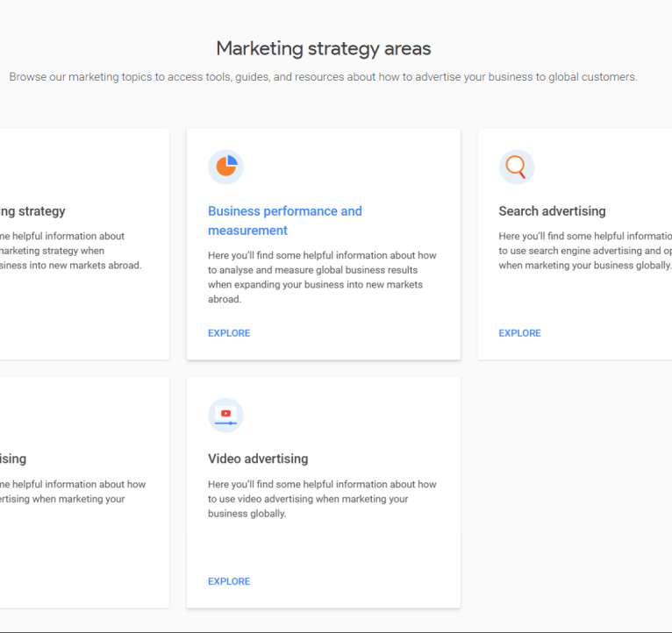The height and width of the screenshot is (633, 672).
Task: Click the cut-off card title ending in "ising"
Action: pyautogui.click(x=13, y=459)
